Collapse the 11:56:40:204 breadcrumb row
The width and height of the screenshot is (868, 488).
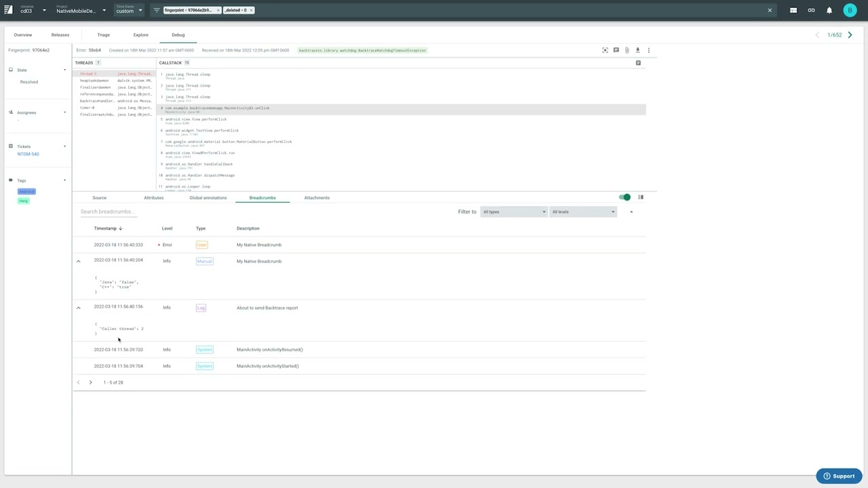tap(78, 261)
